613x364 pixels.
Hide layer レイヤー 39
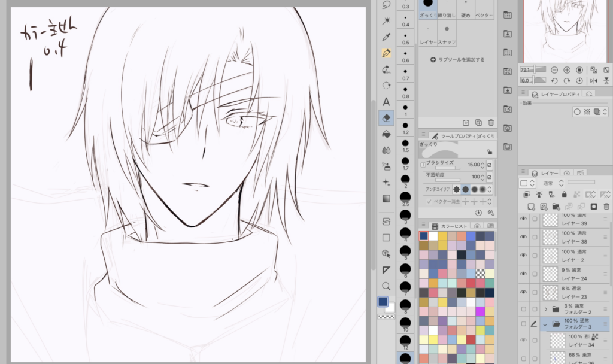[523, 219]
